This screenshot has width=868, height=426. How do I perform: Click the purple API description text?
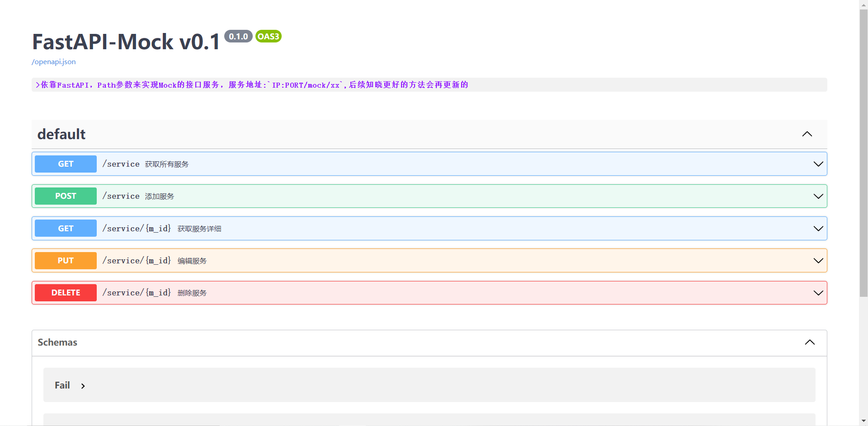coord(252,85)
